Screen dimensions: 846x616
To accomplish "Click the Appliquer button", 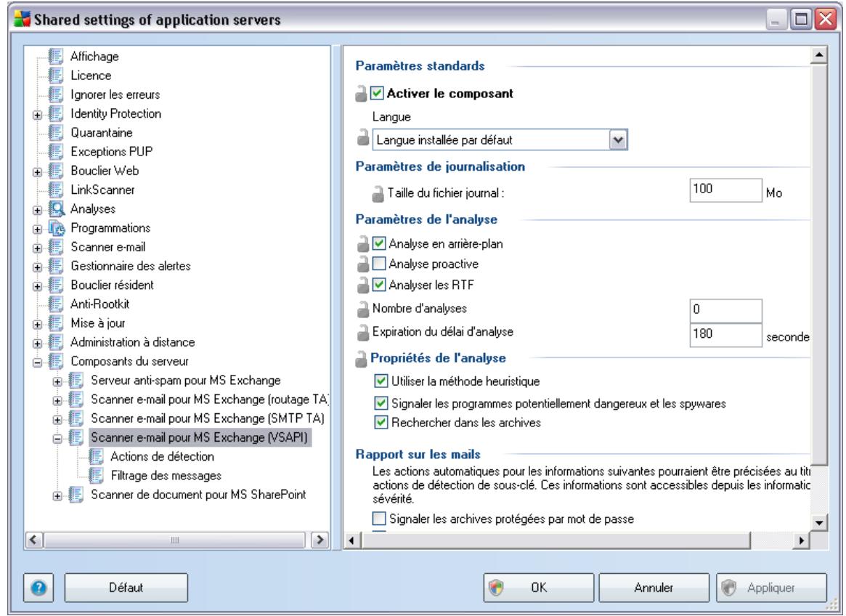I will 771,588.
